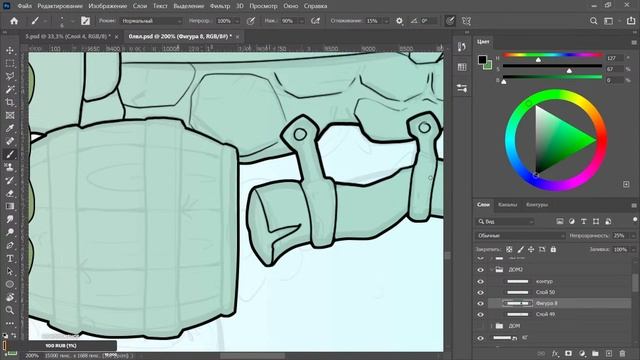
Task: Hide the Слой 50 layer
Action: (x=480, y=292)
